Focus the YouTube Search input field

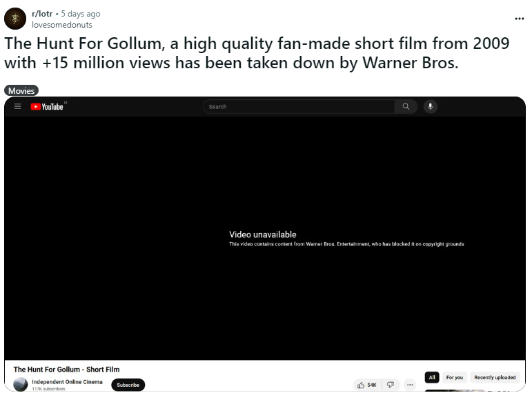click(299, 107)
